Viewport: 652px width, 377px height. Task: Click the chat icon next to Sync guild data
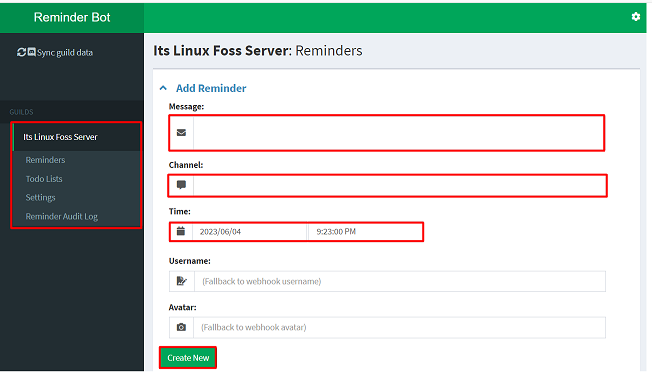(32, 52)
